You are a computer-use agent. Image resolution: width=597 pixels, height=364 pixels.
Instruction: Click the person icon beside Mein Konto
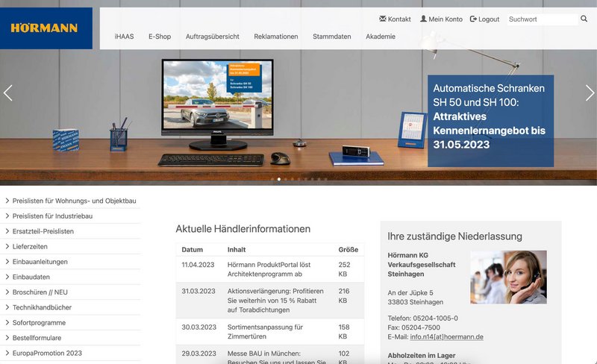pyautogui.click(x=423, y=19)
